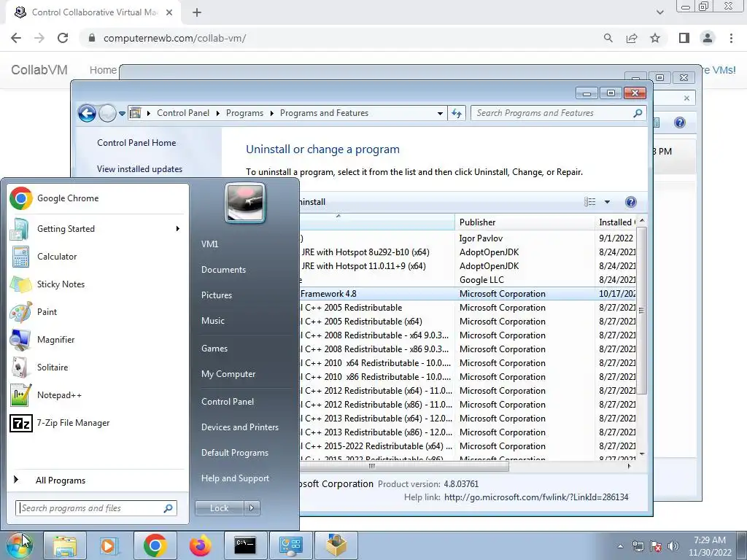747x560 pixels.
Task: Launch Paint from Start menu
Action: 97,311
